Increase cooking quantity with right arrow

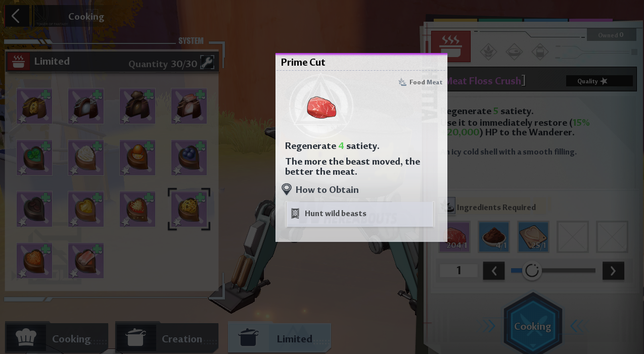613,271
